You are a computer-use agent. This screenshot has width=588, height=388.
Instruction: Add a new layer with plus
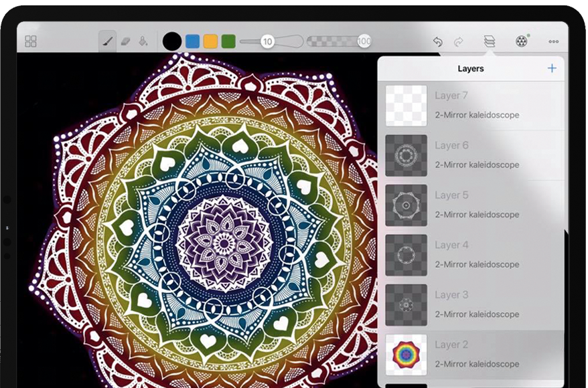point(552,68)
